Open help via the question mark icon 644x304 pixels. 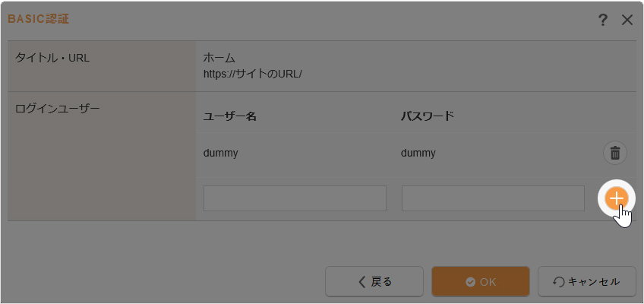tap(603, 20)
